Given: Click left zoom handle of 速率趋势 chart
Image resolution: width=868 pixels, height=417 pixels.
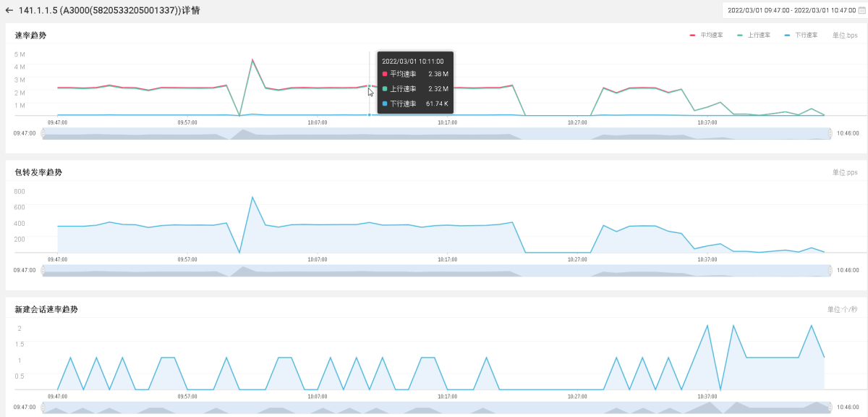Looking at the screenshot, I should [x=43, y=133].
